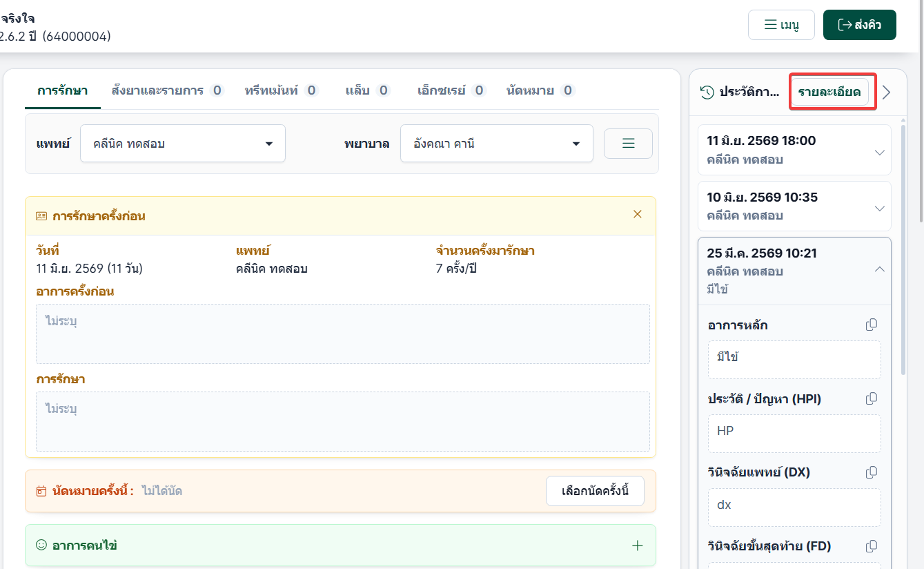Open the แล็บ tab

click(x=368, y=90)
